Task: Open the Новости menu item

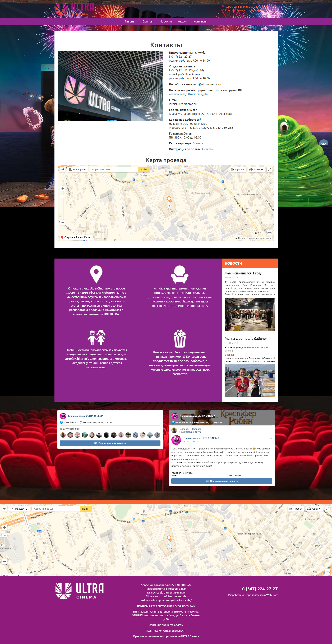Action: (165, 21)
